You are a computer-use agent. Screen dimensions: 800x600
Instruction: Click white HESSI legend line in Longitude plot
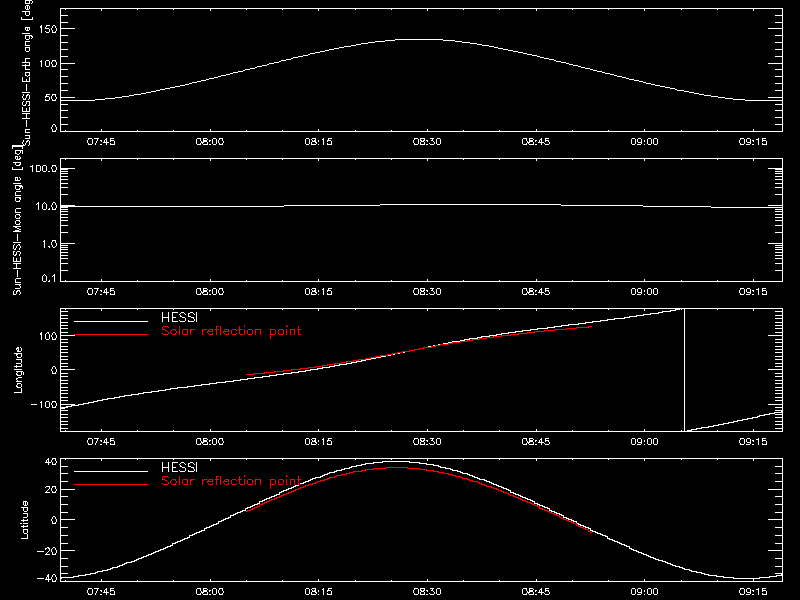pyautogui.click(x=111, y=321)
